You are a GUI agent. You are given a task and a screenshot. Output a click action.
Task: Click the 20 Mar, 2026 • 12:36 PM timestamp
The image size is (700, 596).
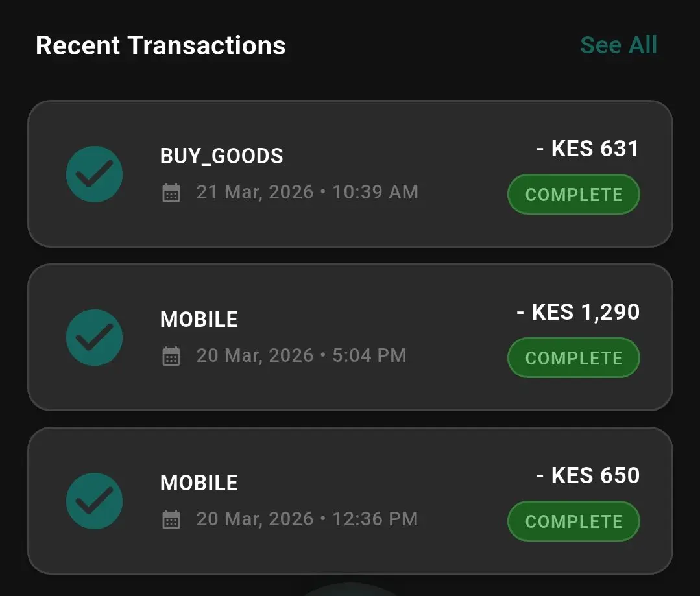tap(308, 519)
